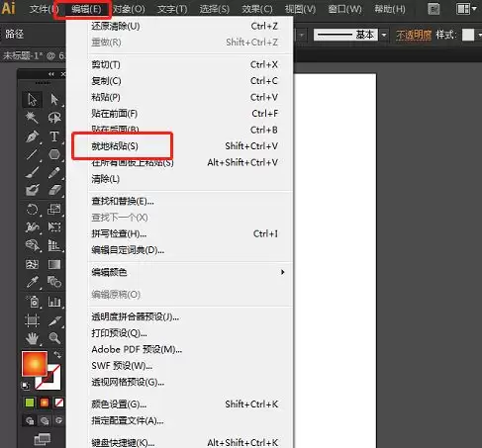Swap fill and stroke arrows
Screen dimensions: 482x448
click(x=57, y=355)
